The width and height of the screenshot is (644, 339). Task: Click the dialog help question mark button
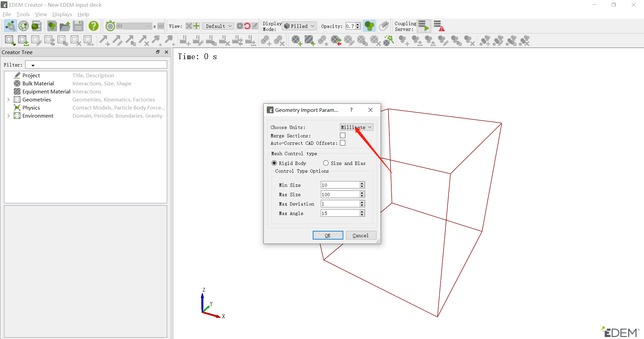pos(351,110)
